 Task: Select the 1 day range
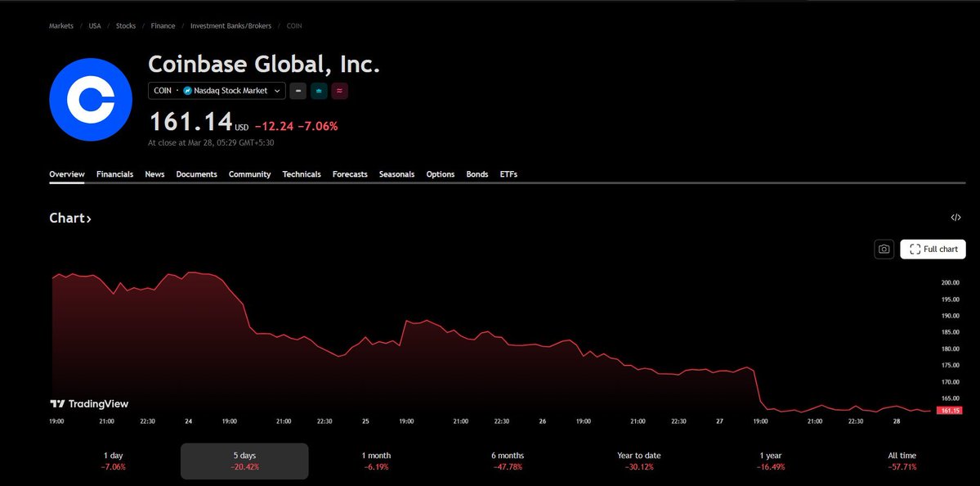click(x=114, y=461)
